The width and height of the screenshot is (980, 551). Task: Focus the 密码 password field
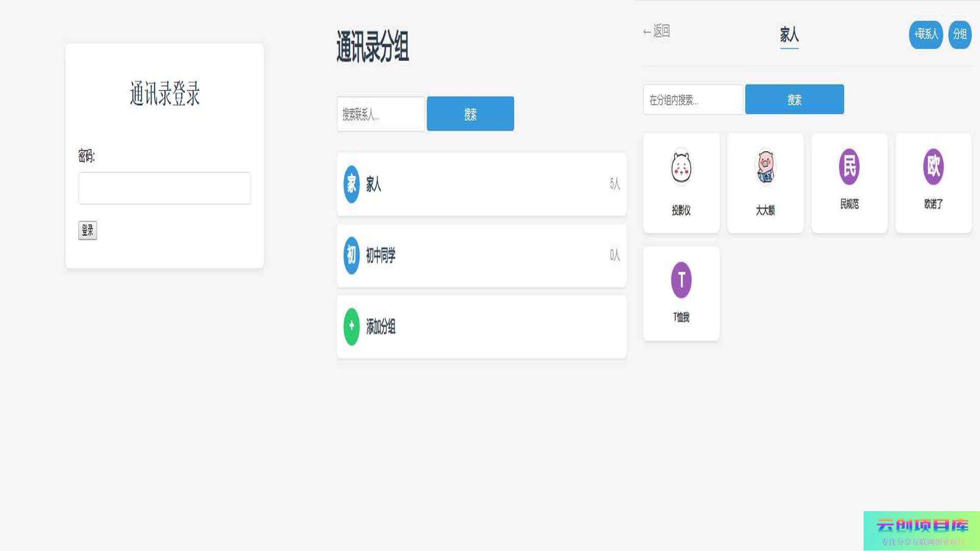coord(164,188)
